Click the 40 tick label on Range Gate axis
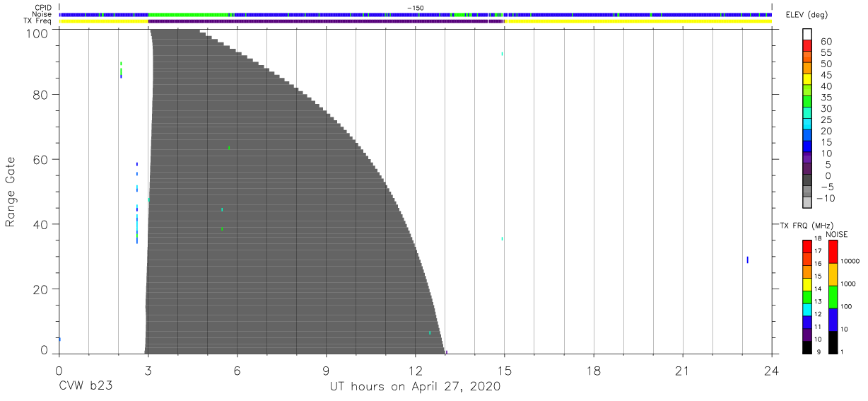The height and width of the screenshot is (401, 868). coord(42,224)
